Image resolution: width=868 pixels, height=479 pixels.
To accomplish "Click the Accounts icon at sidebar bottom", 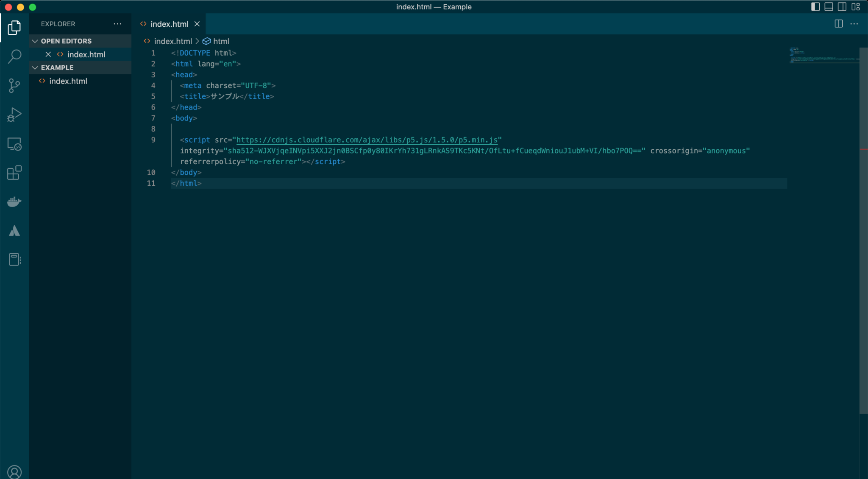I will [14, 472].
